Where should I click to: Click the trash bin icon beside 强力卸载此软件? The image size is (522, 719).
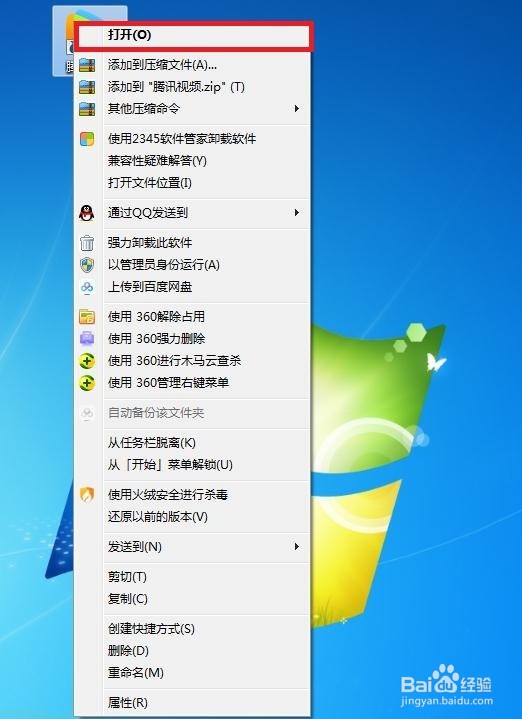tap(87, 243)
